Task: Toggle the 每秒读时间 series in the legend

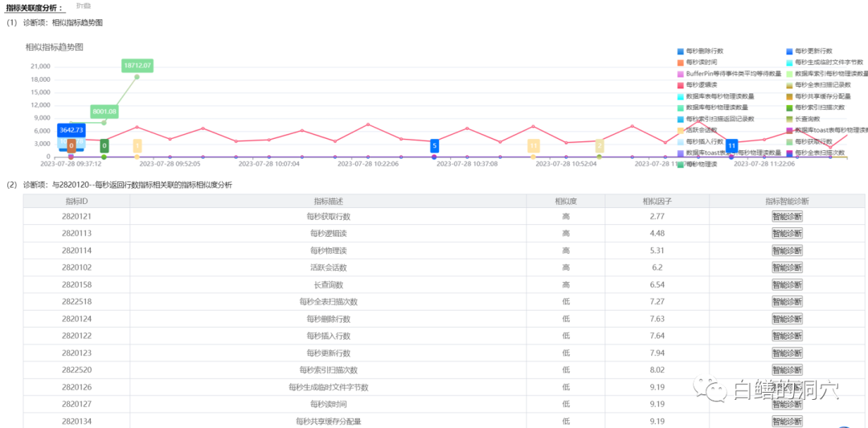Action: 682,62
